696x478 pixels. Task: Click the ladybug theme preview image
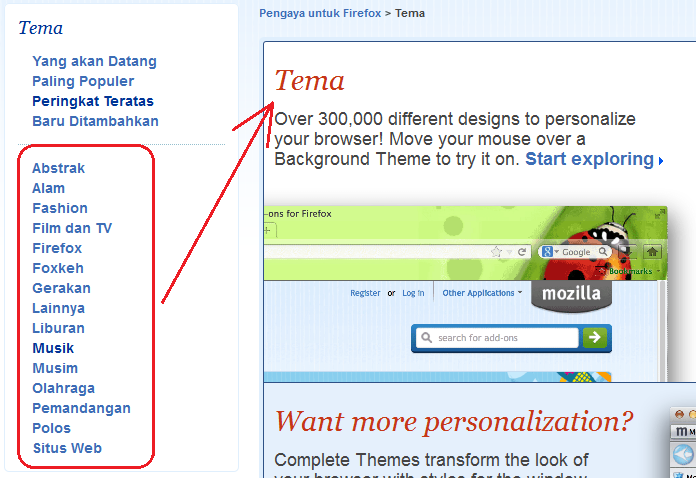[465, 293]
